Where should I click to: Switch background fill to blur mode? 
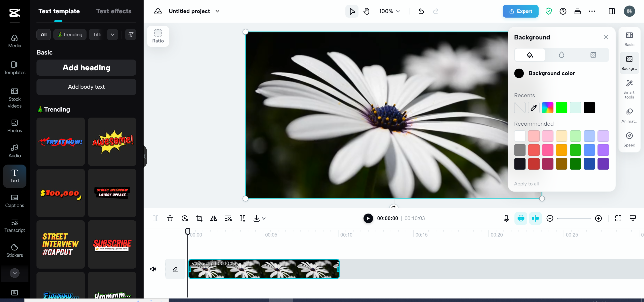[x=561, y=55]
